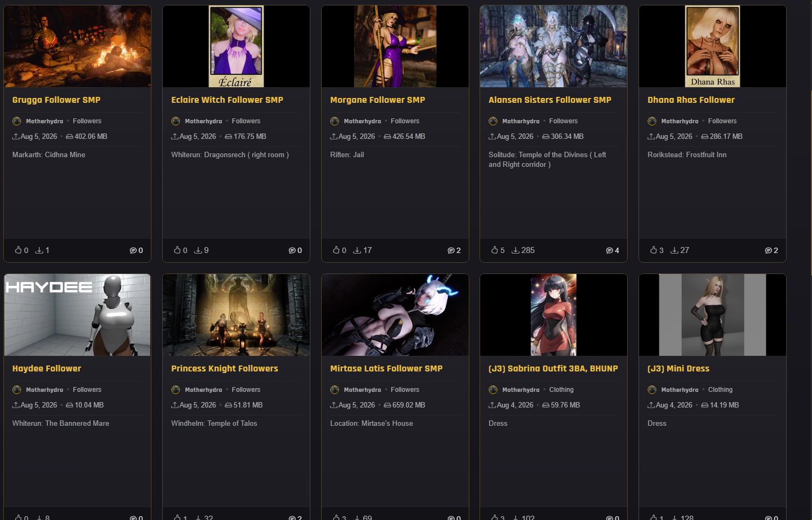812x520 pixels.
Task: Click Motherhydra avatar on Morgane Follower SMP card
Action: pyautogui.click(x=335, y=121)
